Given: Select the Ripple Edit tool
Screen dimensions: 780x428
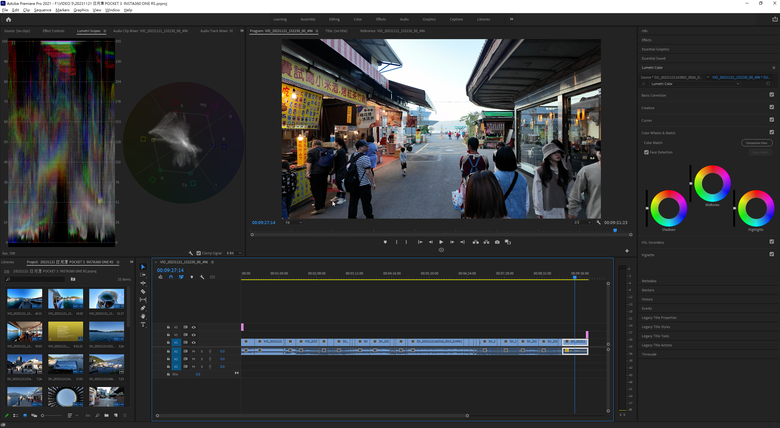Looking at the screenshot, I should (143, 283).
